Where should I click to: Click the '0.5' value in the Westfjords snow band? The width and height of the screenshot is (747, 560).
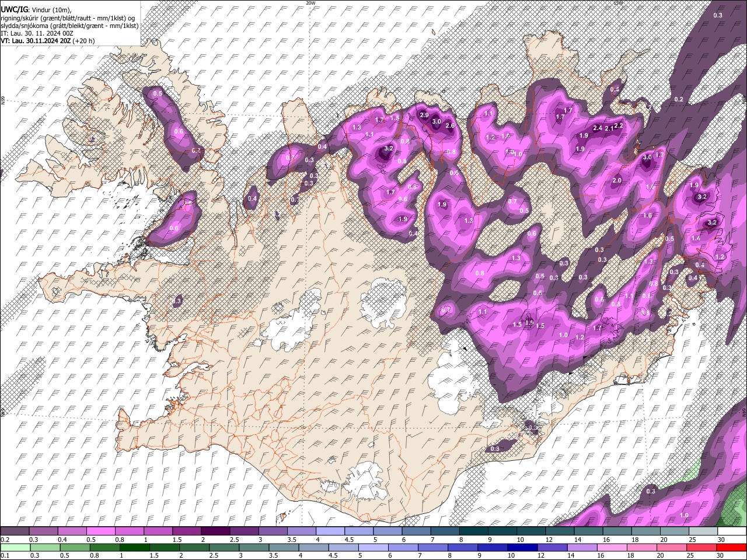[158, 94]
